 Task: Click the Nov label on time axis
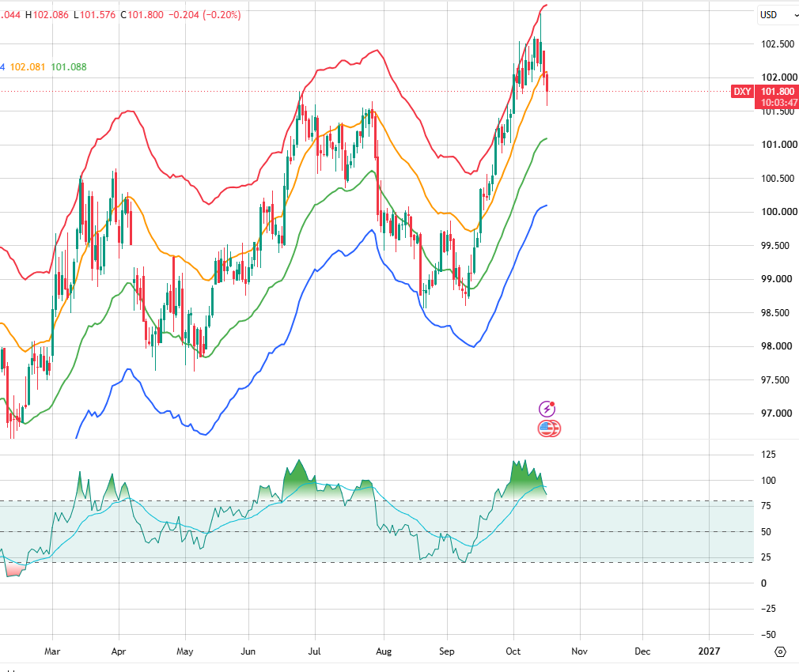(x=579, y=651)
